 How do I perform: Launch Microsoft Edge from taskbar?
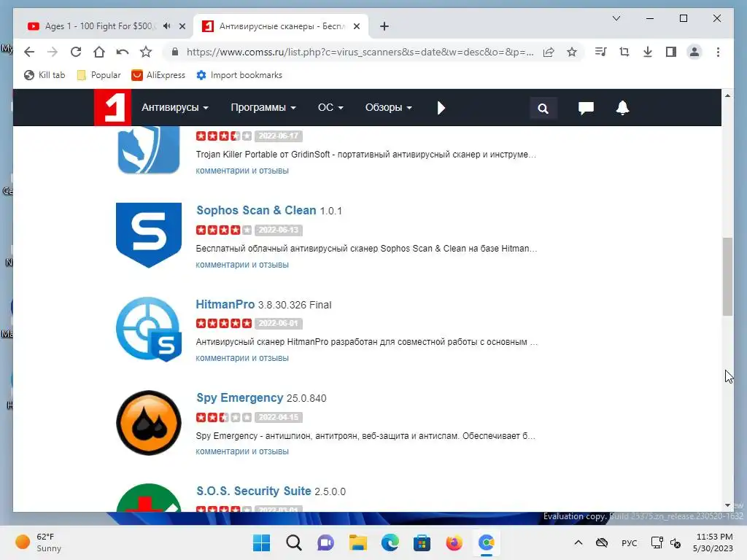point(390,542)
